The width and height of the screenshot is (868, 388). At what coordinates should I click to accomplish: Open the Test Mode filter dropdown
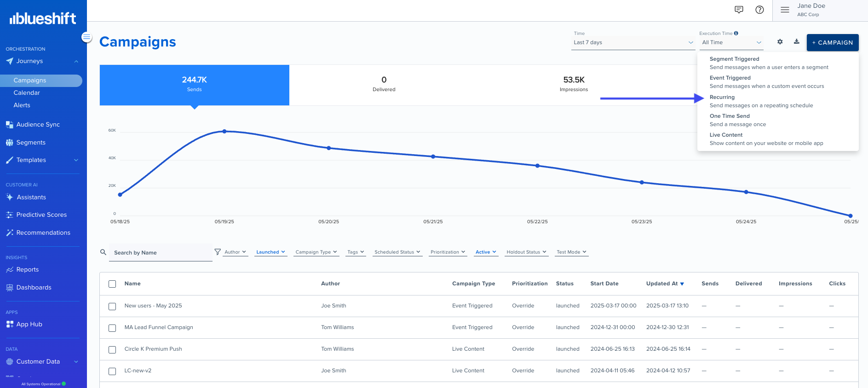pos(572,252)
